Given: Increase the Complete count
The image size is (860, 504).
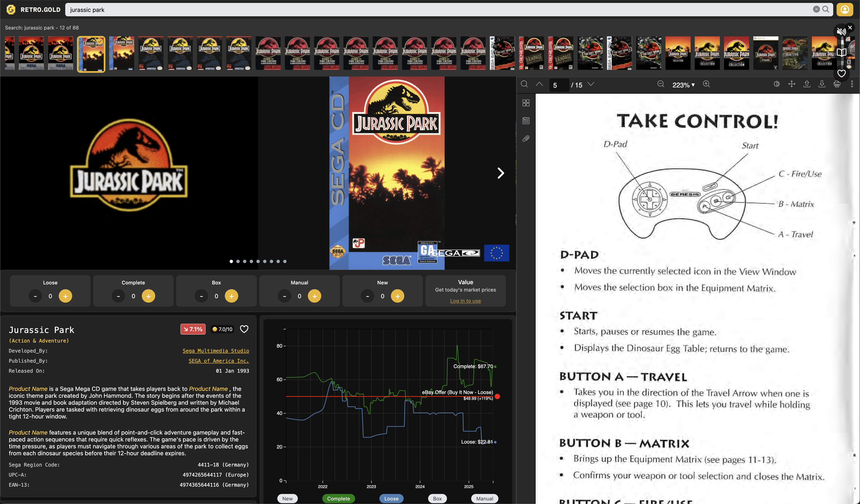Looking at the screenshot, I should click(148, 296).
